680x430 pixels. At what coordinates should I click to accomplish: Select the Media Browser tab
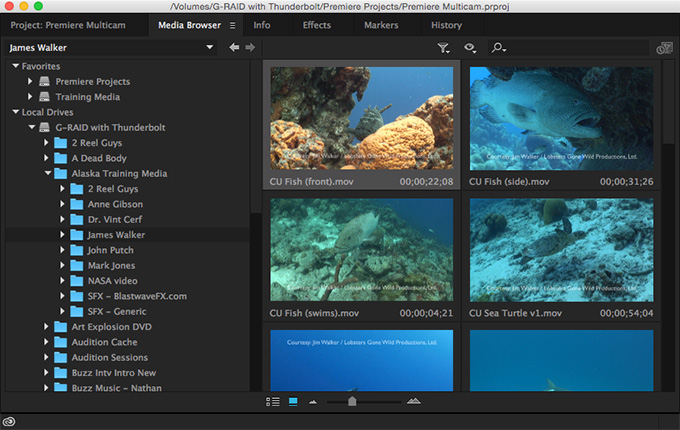click(190, 25)
